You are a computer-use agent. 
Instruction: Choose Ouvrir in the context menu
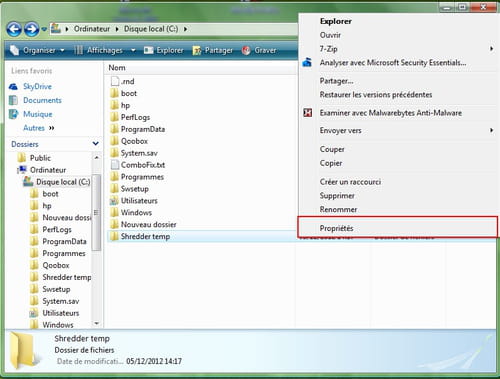click(x=330, y=35)
